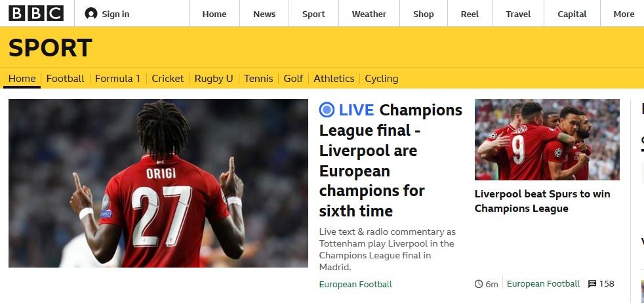Image resolution: width=644 pixels, height=303 pixels.
Task: Click the Sign in account icon
Action: (x=91, y=14)
